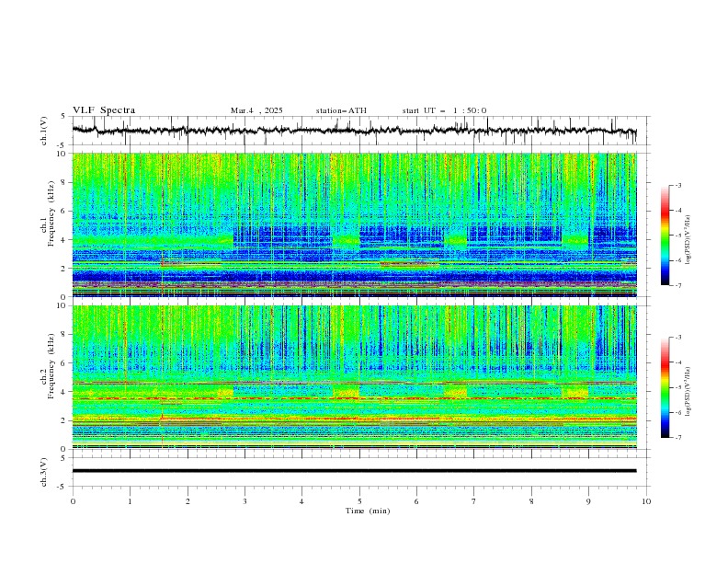Click the ch.2 PSD color scale bar

tap(665, 387)
